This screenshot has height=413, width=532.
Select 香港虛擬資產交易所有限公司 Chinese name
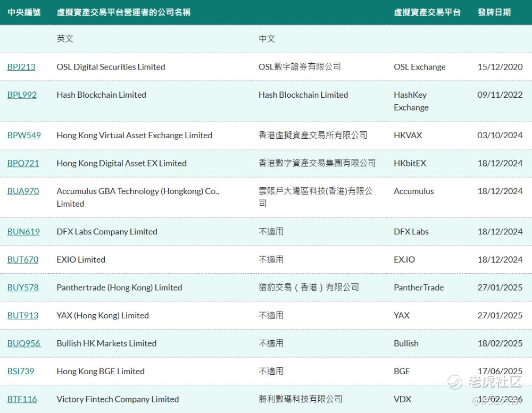pos(313,136)
